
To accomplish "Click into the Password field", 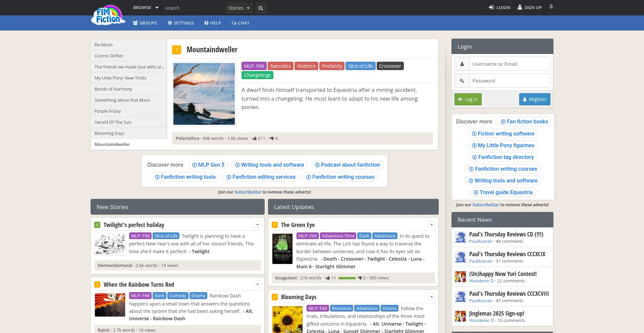I will (x=509, y=80).
